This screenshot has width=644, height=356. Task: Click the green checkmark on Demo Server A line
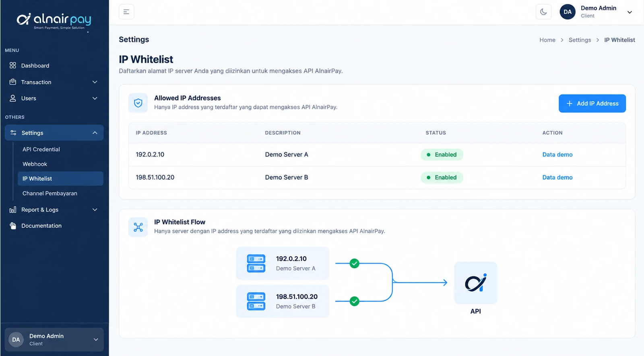click(354, 263)
